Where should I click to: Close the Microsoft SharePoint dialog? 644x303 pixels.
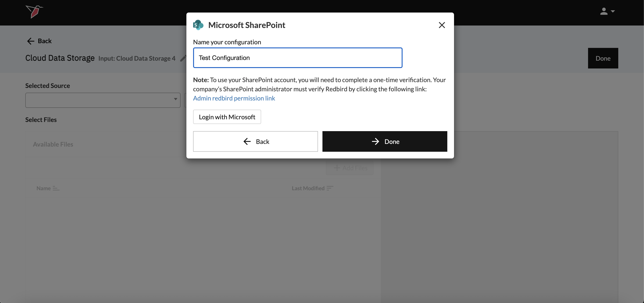[x=442, y=25]
